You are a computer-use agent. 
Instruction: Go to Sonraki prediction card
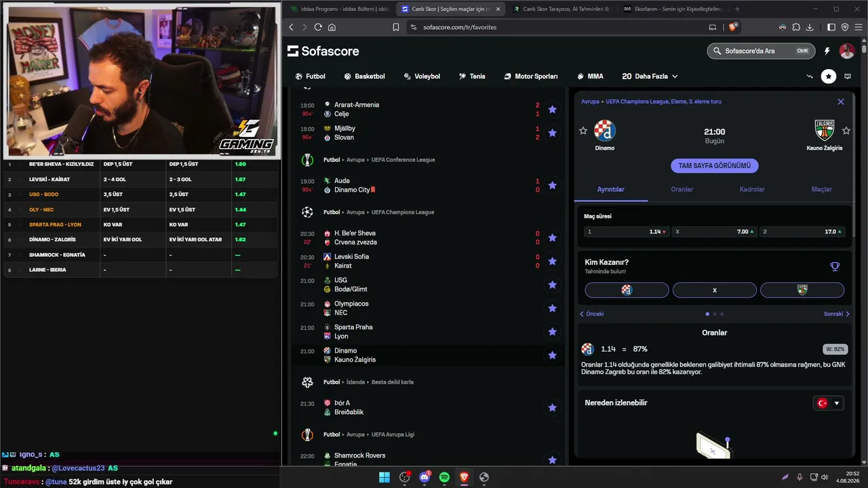click(837, 314)
